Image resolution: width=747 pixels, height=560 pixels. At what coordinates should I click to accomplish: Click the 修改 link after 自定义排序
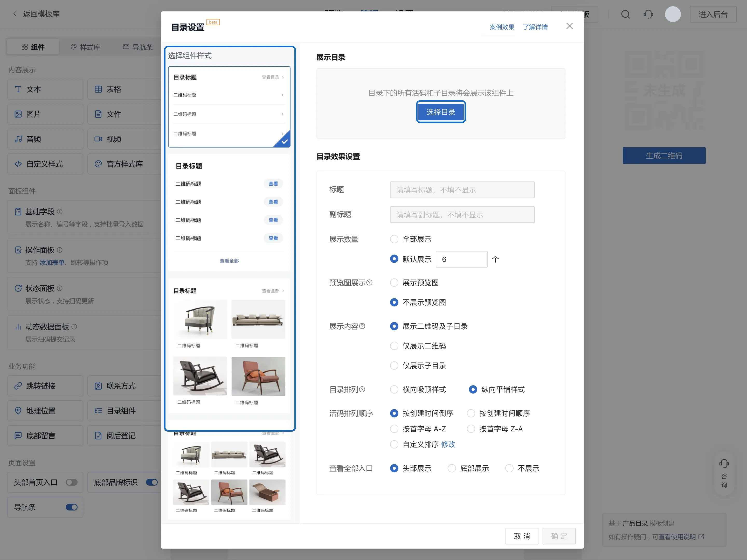point(448,445)
